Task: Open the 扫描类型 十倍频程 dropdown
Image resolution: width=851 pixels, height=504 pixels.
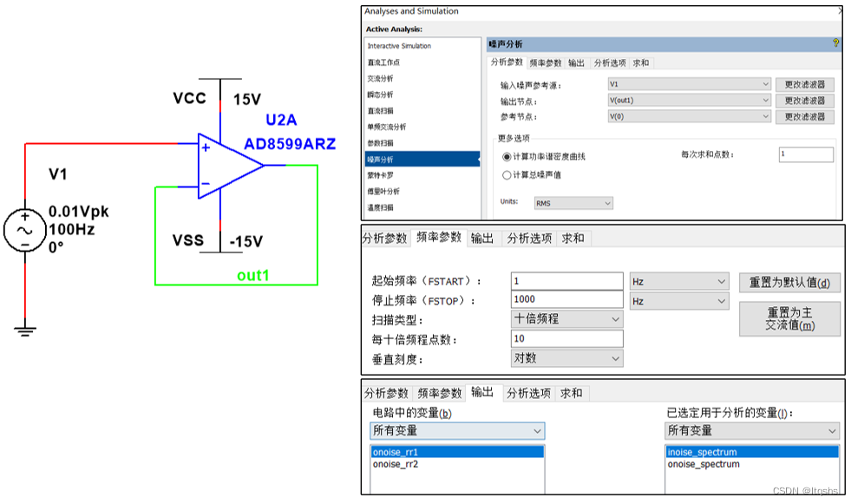Action: click(566, 318)
